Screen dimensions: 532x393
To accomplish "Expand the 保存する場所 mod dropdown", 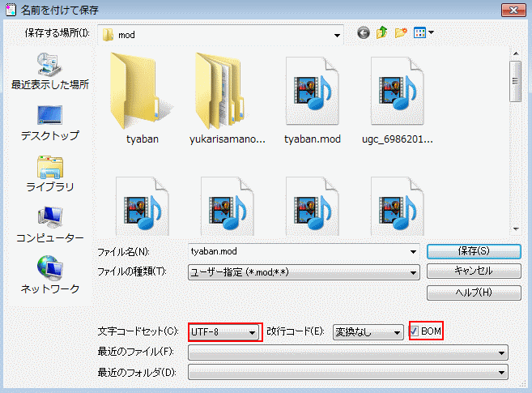I will point(337,35).
